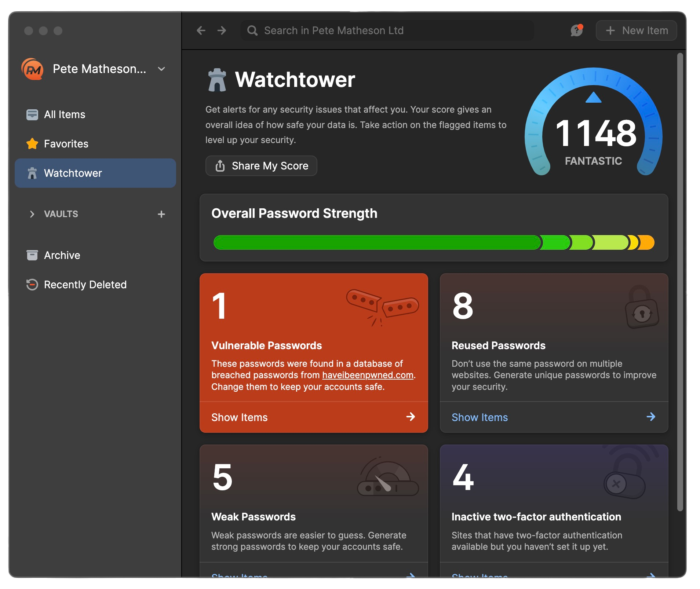Image resolution: width=700 pixels, height=589 pixels.
Task: Click the share icon in Share My Score
Action: coord(220,166)
